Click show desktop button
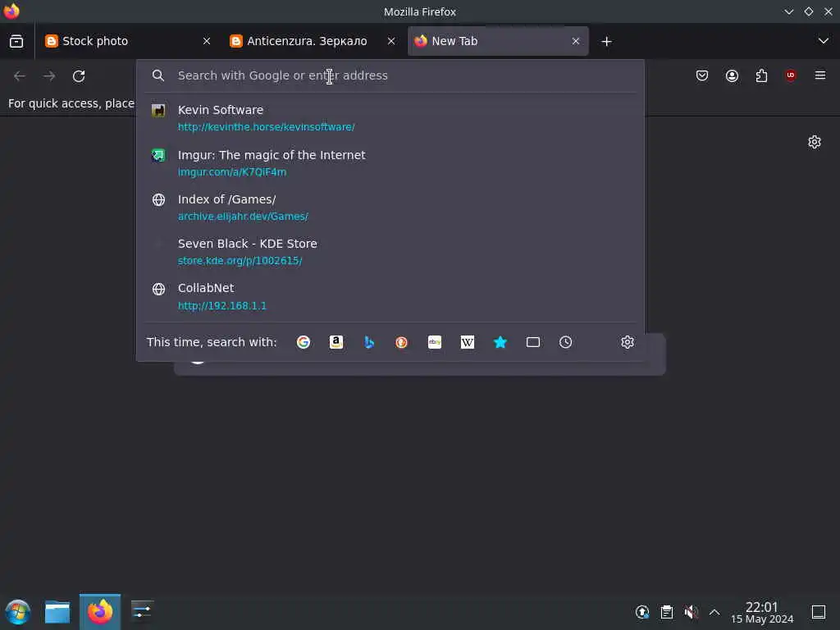Image resolution: width=840 pixels, height=630 pixels. 819,612
